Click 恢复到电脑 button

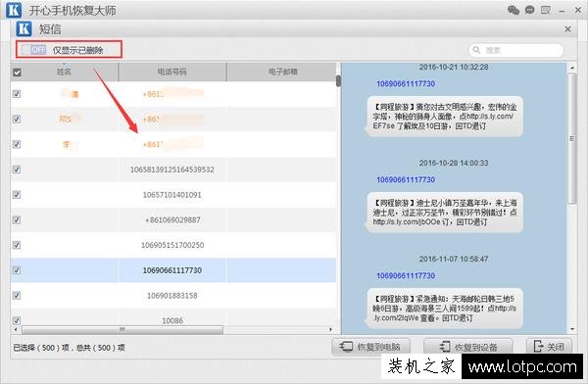click(x=370, y=346)
